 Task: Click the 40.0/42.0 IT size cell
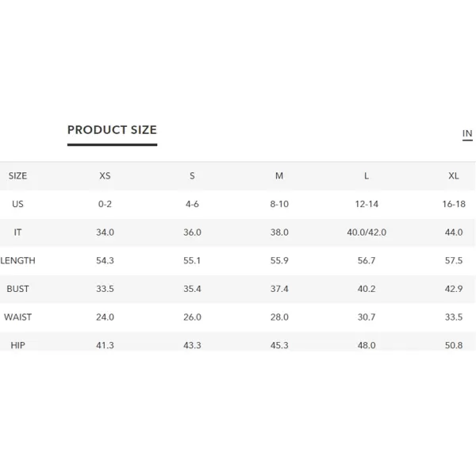[x=367, y=232]
